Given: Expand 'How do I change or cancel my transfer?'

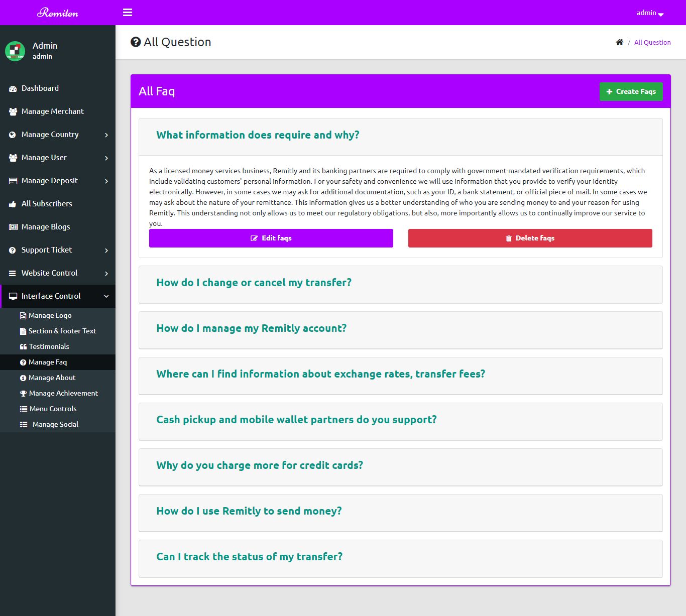Looking at the screenshot, I should [x=254, y=283].
